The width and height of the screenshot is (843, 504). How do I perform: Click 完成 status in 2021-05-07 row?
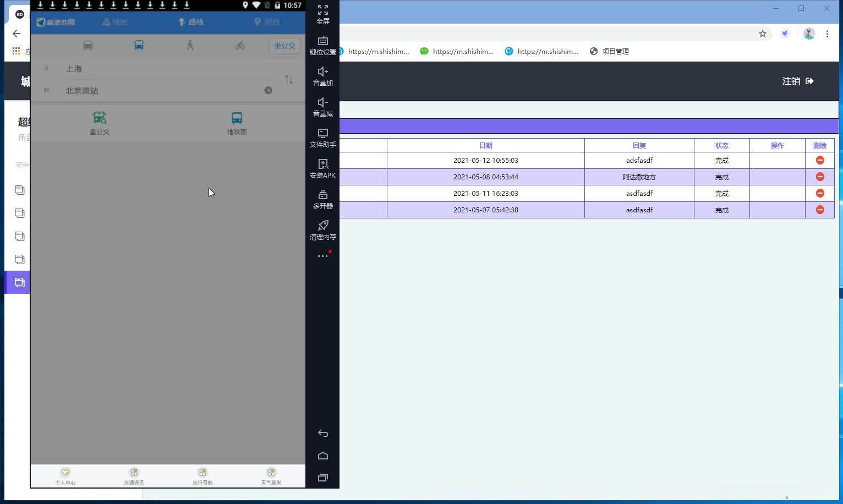coord(722,210)
